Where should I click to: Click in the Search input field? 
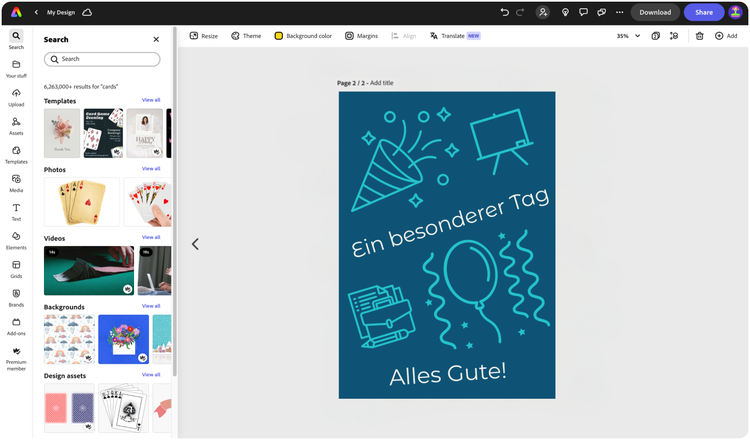click(x=102, y=59)
